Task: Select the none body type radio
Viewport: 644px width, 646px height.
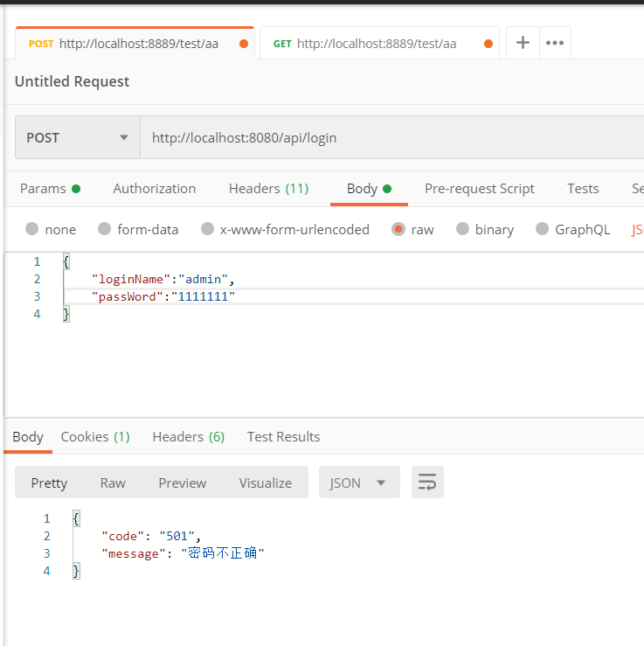Action: click(31, 229)
